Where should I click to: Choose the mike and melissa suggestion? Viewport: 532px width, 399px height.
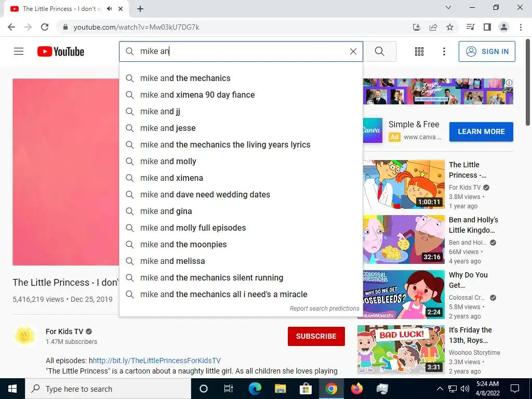pos(241,261)
